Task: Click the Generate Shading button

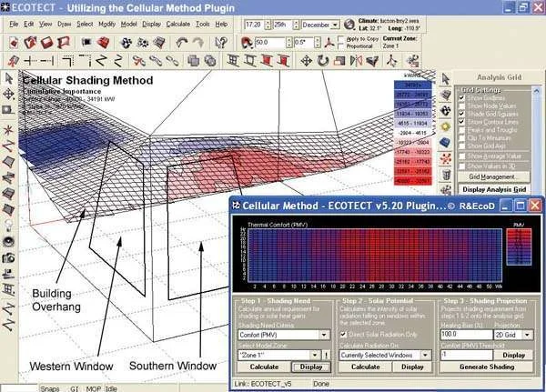Action: tap(490, 367)
